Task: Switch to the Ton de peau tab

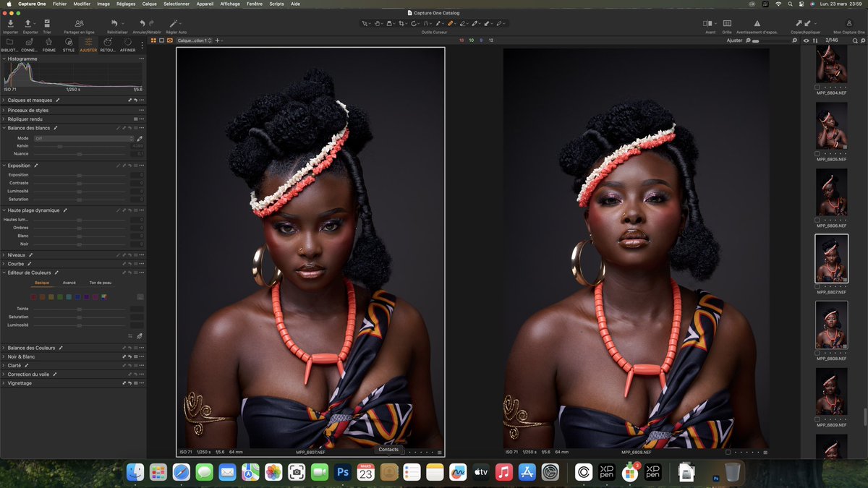Action: pyautogui.click(x=100, y=283)
